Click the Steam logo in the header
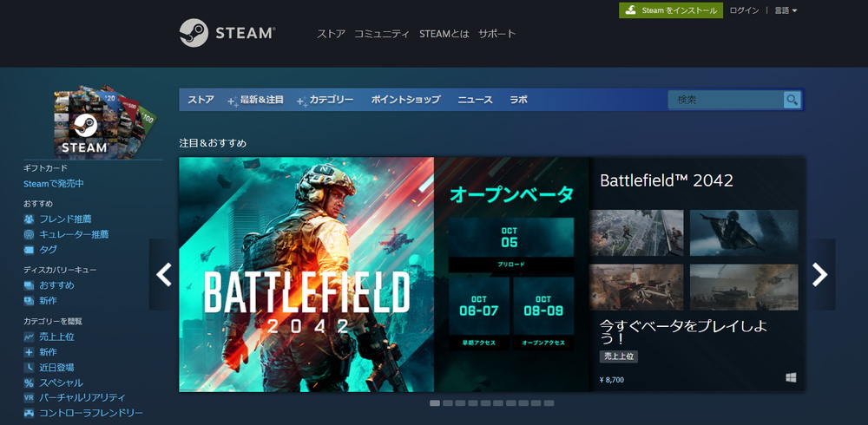Image resolution: width=868 pixels, height=425 pixels. tap(227, 33)
